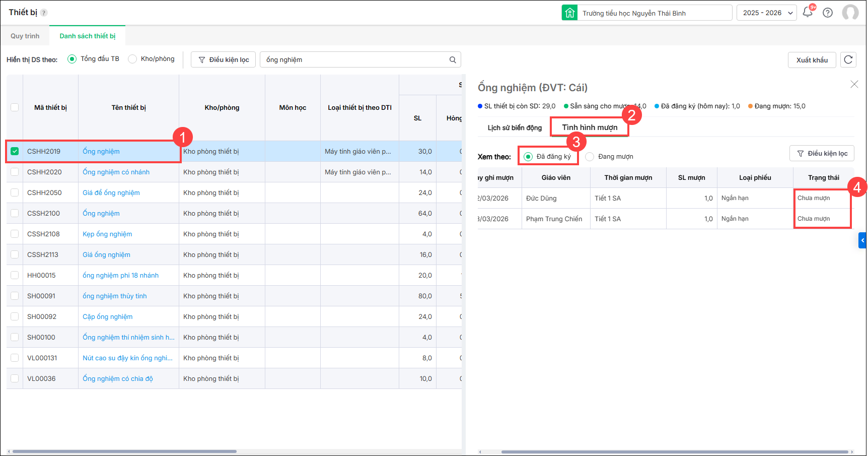This screenshot has height=456, width=868.
Task: Click the blue side panel collapse arrow
Action: click(862, 240)
